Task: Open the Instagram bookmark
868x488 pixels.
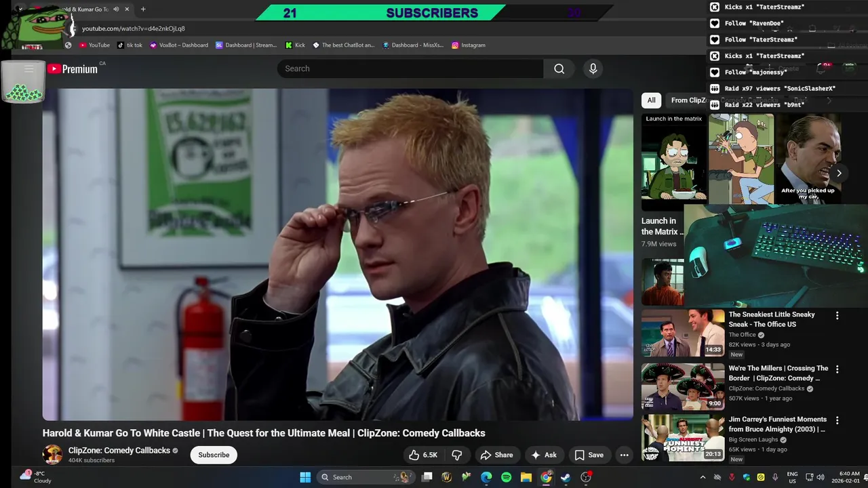Action: coord(469,45)
